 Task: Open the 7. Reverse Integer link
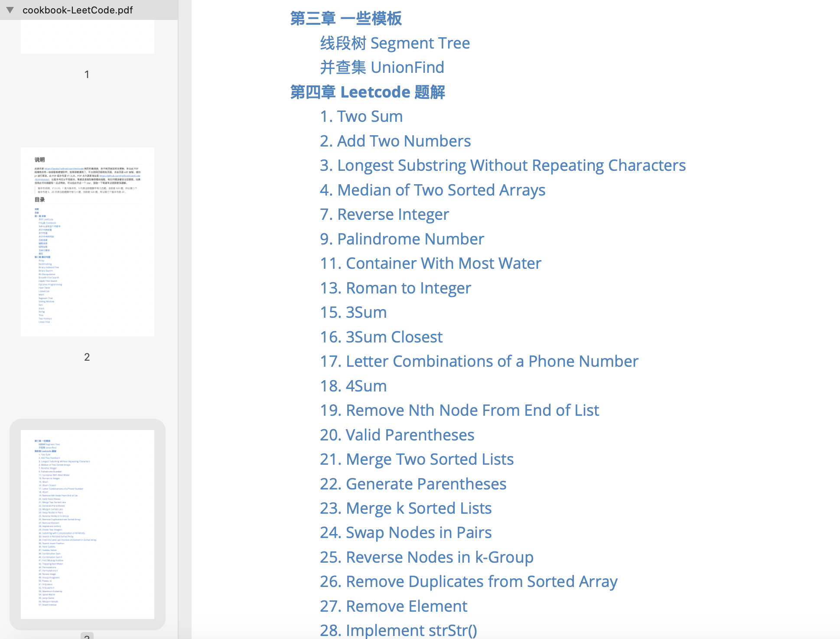coord(384,215)
